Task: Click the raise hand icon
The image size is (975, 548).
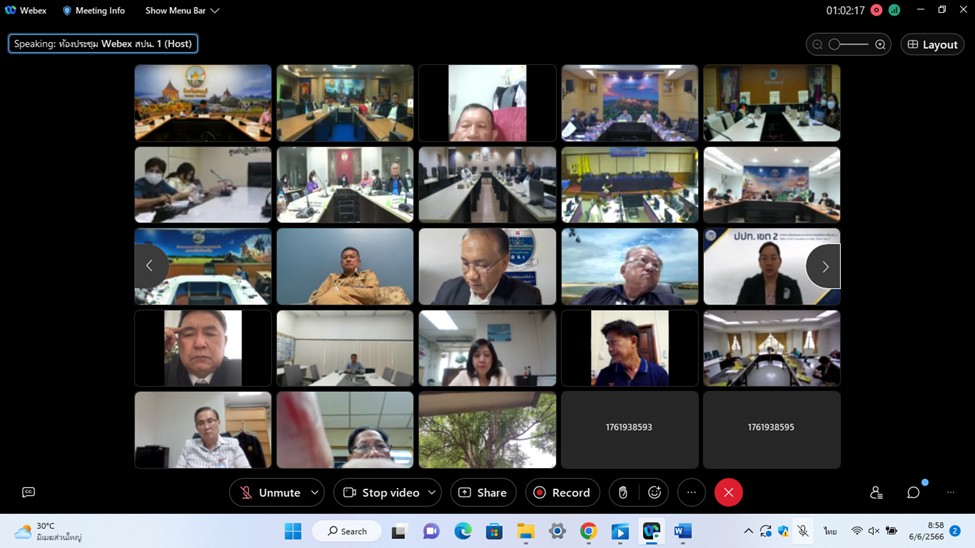Action: coord(623,492)
